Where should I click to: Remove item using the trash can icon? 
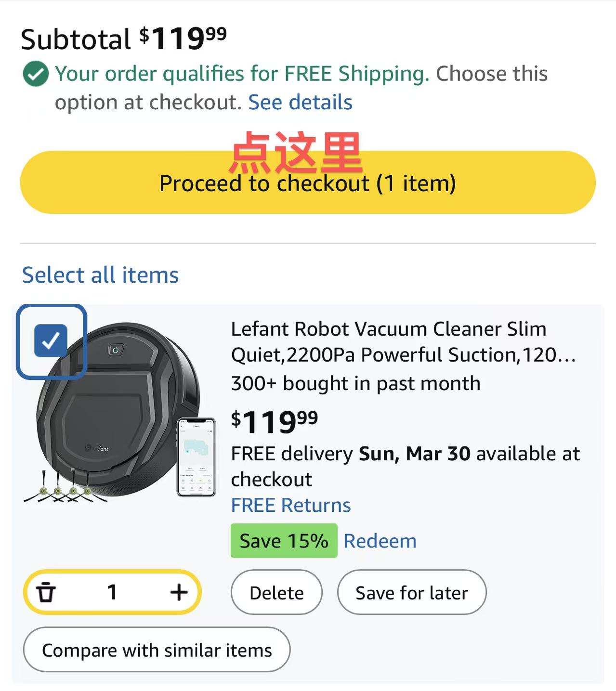pos(46,592)
